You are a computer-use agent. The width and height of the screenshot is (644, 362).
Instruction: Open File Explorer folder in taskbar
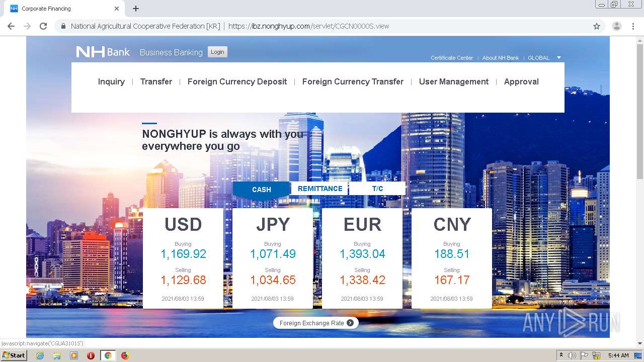pos(57,355)
